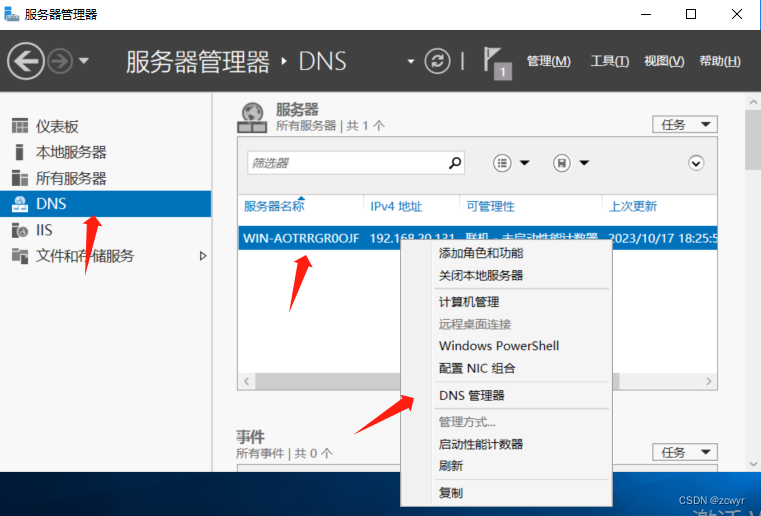Open 任务 dropdown in 服务器 section
Viewport: 761px width, 516px height.
click(684, 125)
